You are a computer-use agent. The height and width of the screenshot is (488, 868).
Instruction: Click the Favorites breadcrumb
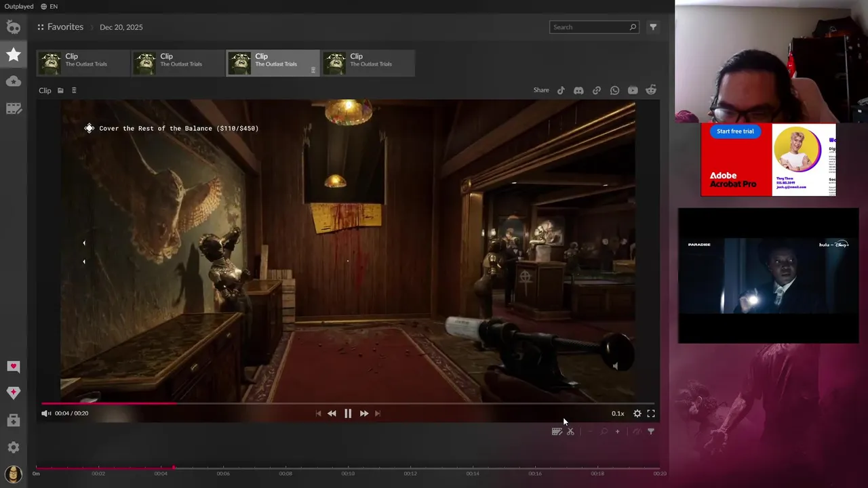click(65, 27)
